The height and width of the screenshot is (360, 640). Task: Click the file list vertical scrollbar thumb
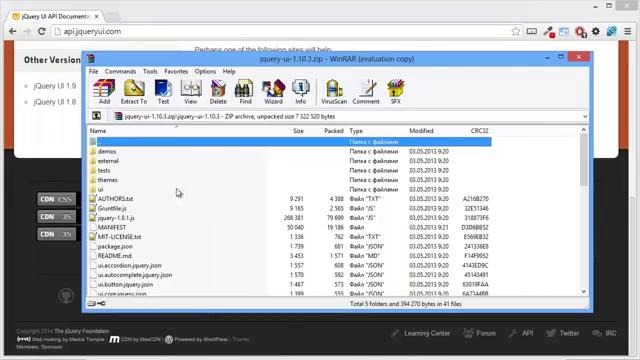[x=584, y=159]
